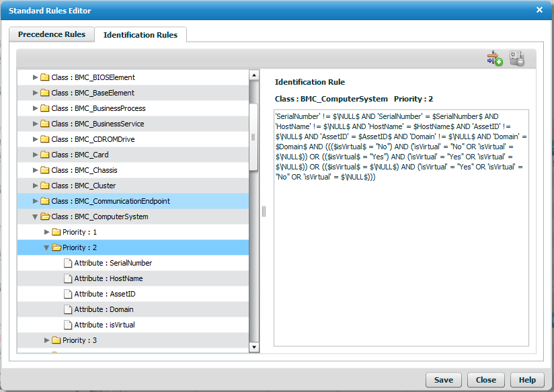This screenshot has width=554, height=392.
Task: Expand Class : BMC_Chassis node
Action: 35,170
